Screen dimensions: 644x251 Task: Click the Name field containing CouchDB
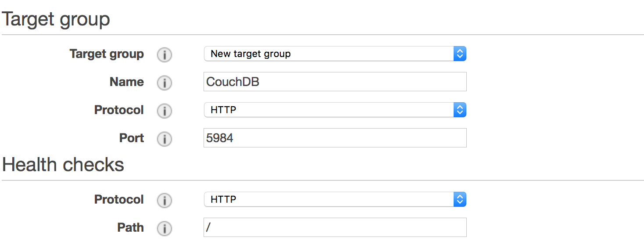click(x=335, y=82)
